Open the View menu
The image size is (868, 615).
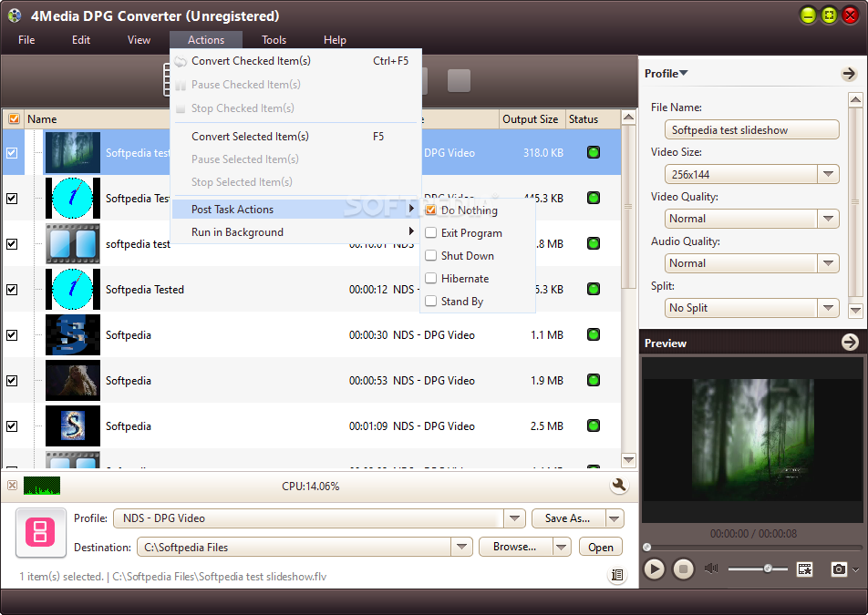[139, 40]
